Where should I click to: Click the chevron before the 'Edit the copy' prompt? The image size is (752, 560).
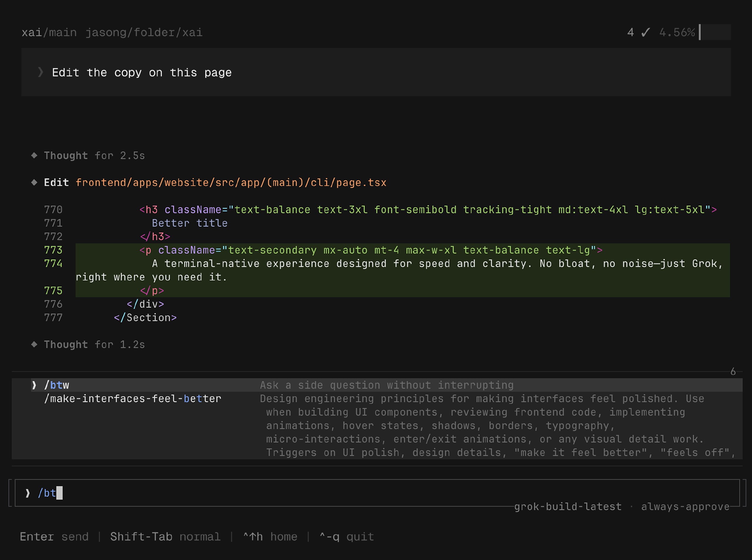pyautogui.click(x=40, y=72)
